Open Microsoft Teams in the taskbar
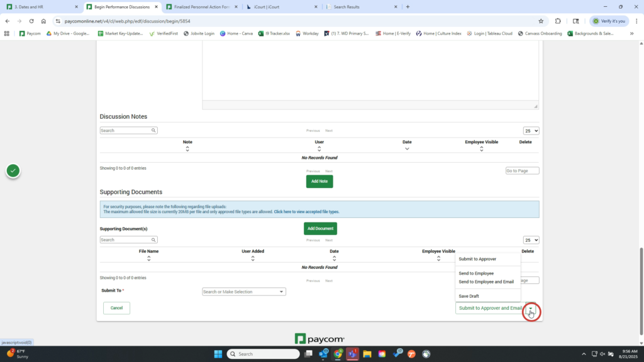 [352, 354]
